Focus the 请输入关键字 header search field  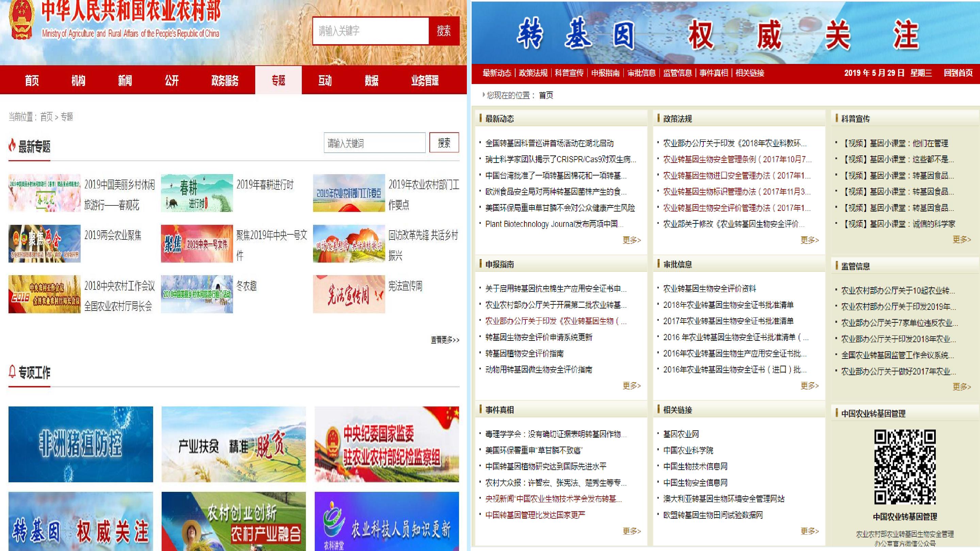(370, 31)
